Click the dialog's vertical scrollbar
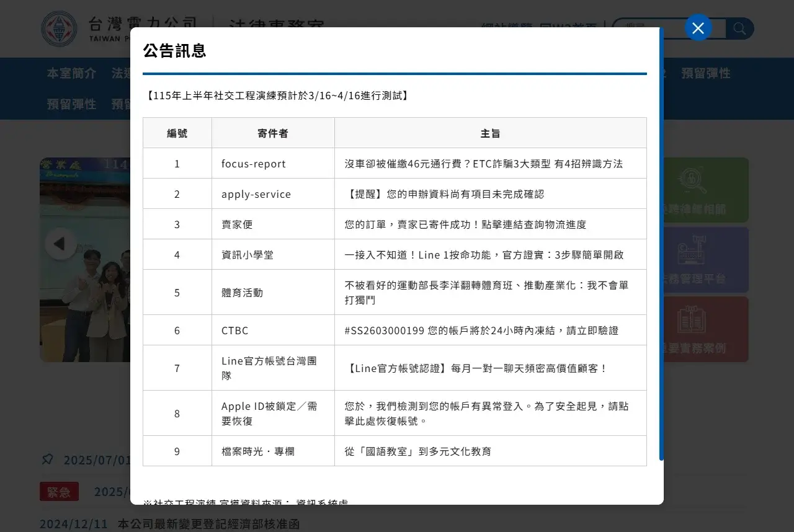This screenshot has height=532, width=794. pos(661,244)
